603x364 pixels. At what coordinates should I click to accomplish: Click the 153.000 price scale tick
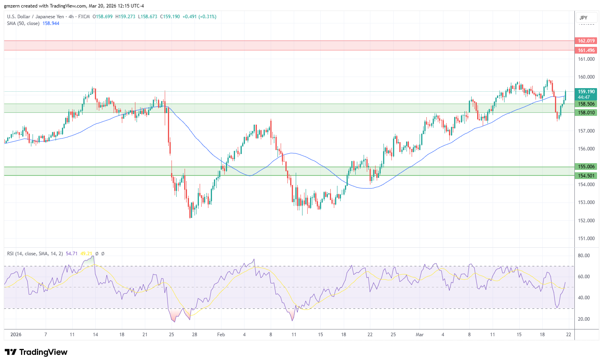pyautogui.click(x=586, y=202)
